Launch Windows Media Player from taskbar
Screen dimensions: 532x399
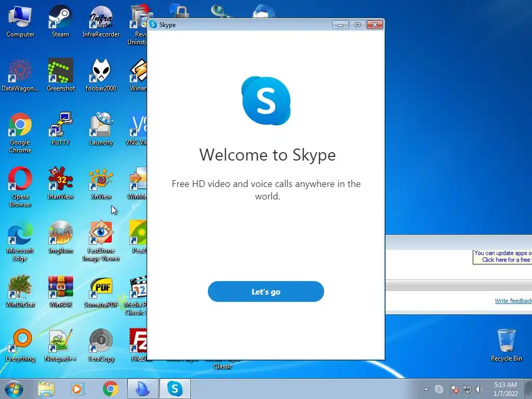(78, 389)
